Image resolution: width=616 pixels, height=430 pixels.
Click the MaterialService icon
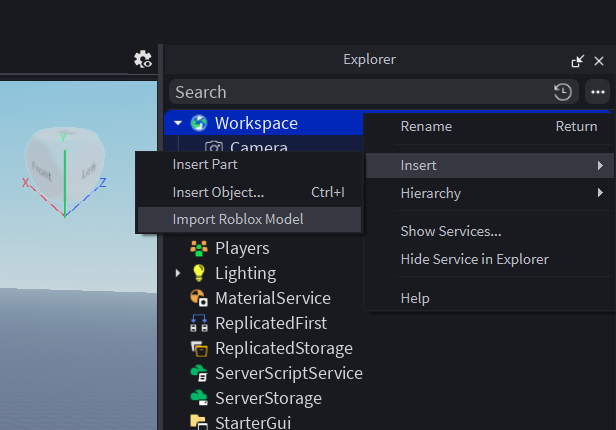[198, 298]
